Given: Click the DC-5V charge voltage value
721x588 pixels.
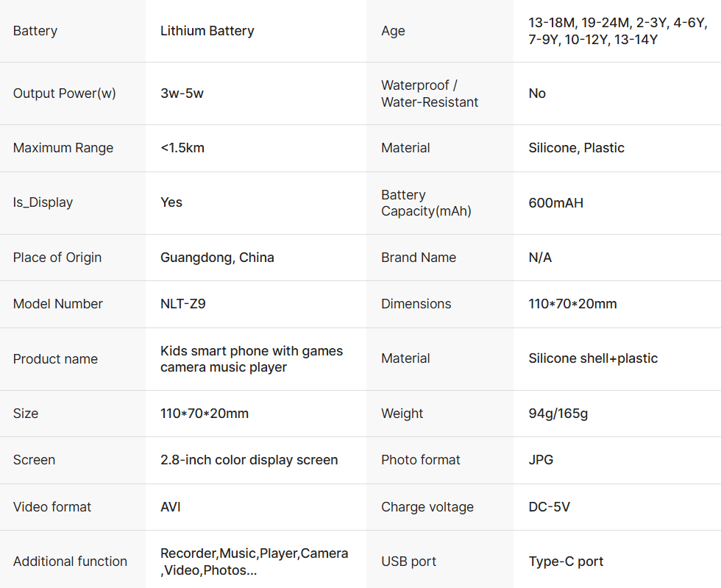Looking at the screenshot, I should click(549, 507).
